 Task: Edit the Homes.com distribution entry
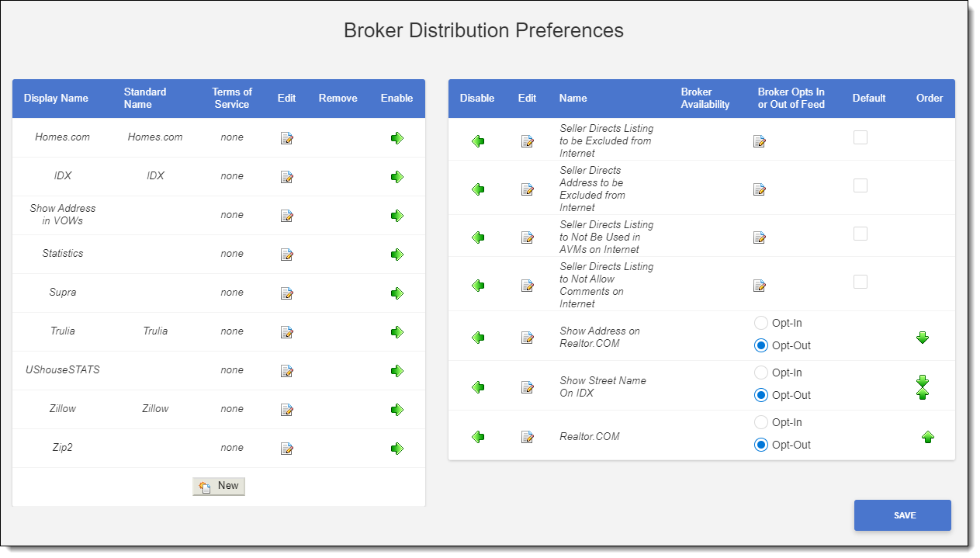(286, 138)
